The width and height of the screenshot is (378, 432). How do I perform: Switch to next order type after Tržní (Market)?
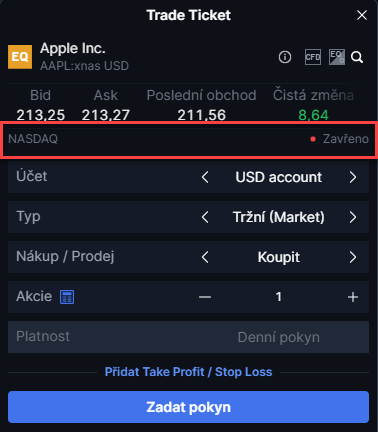(x=353, y=217)
